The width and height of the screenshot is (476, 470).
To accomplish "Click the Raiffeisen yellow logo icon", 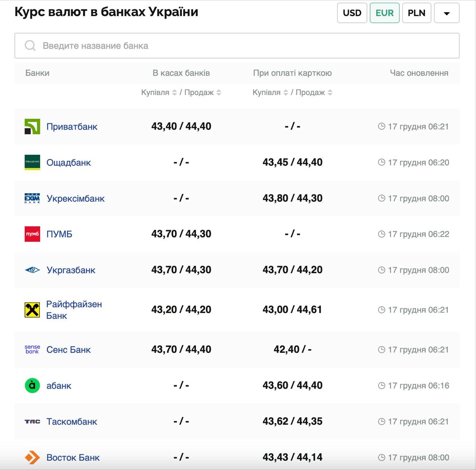I will click(32, 310).
